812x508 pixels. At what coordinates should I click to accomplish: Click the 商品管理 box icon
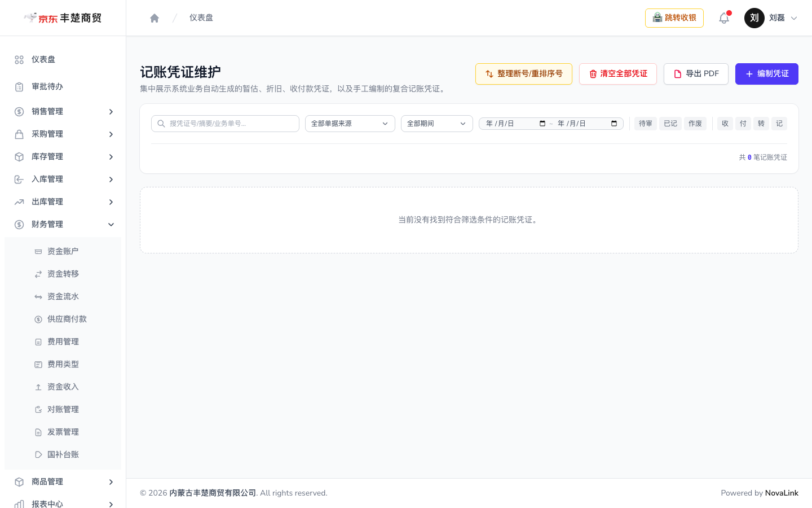(x=19, y=482)
